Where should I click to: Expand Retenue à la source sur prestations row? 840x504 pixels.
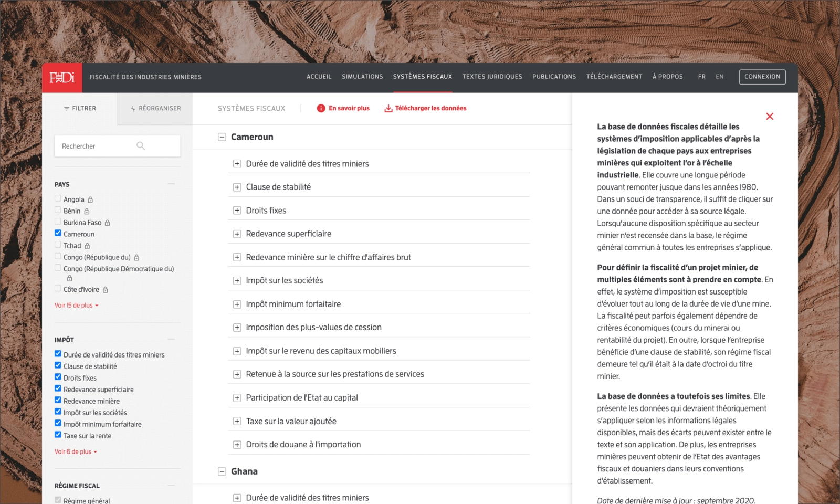(237, 374)
